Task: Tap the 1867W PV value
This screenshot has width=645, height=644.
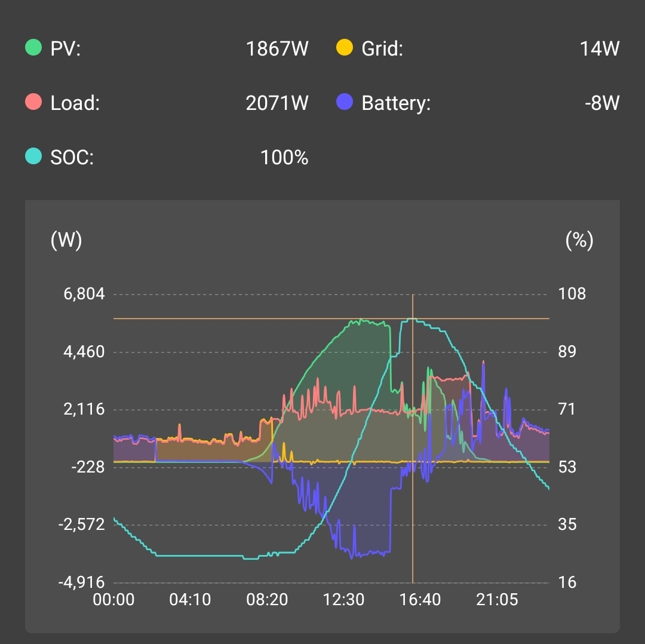Action: [x=277, y=48]
